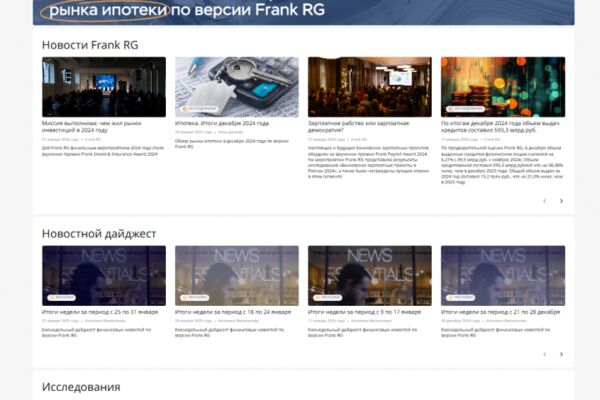Open article 'По итогам декабря 2024 года объем выдач кредитов'

click(x=500, y=127)
